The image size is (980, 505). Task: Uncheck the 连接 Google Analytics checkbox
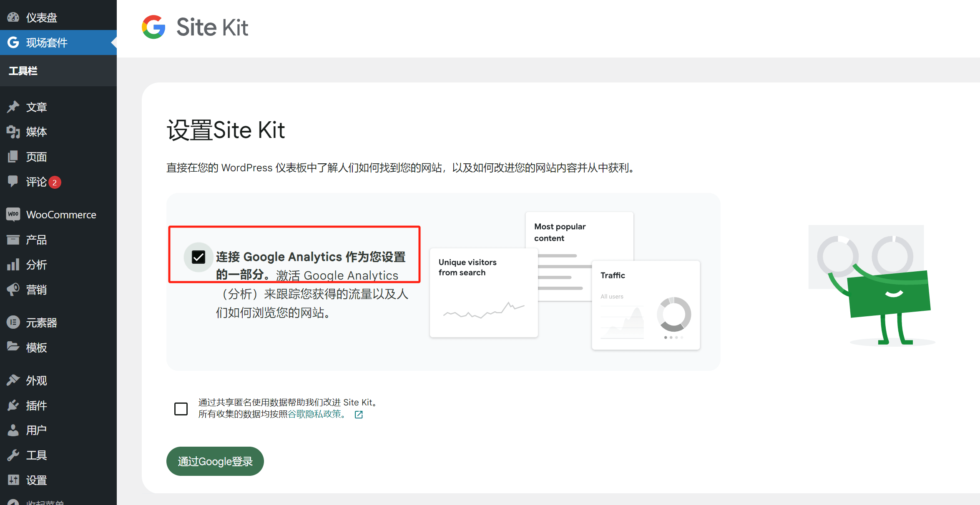point(199,257)
